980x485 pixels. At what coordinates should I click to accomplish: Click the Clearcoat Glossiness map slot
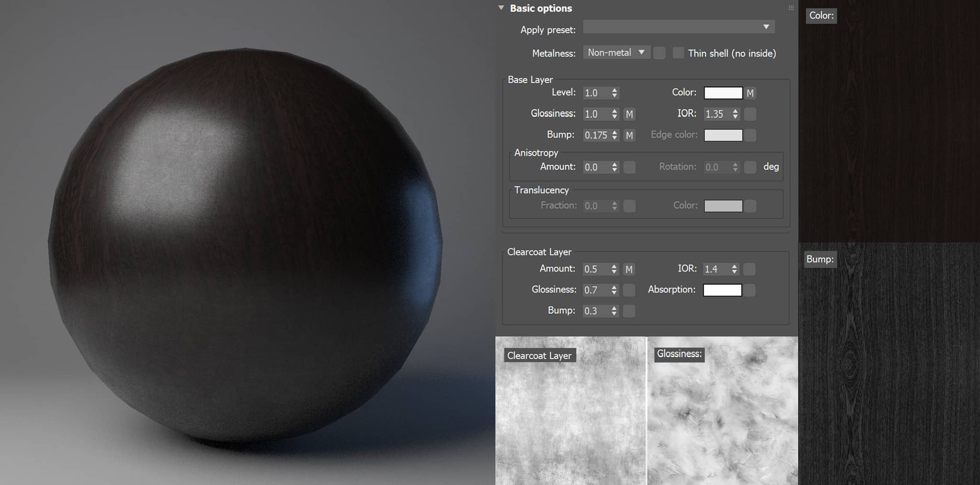[629, 290]
